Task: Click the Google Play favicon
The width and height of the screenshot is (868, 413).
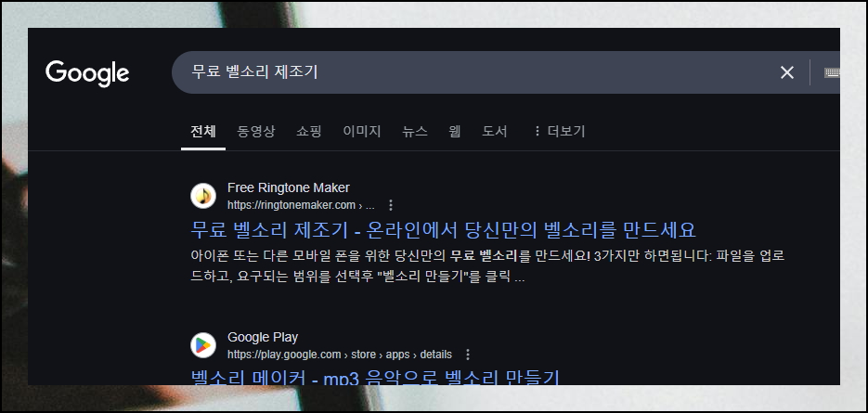Action: pyautogui.click(x=203, y=345)
